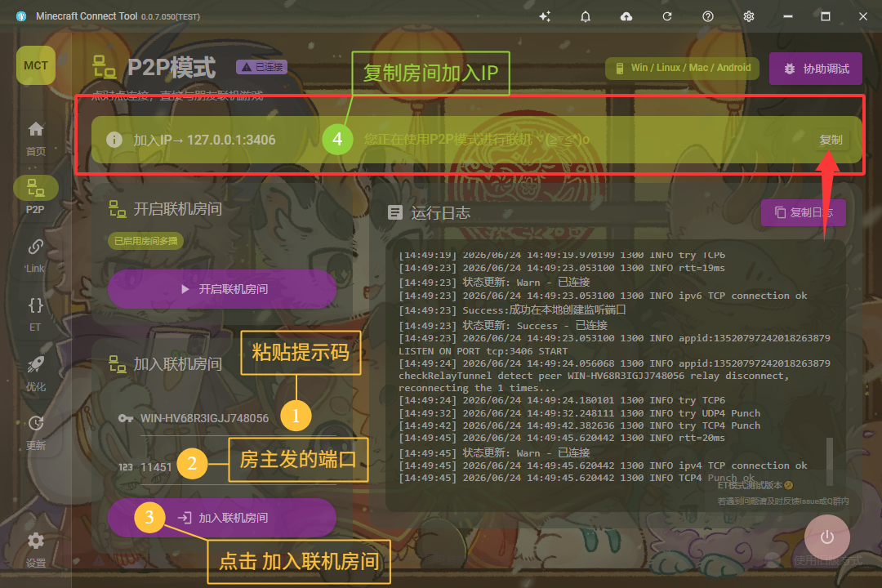
Task: Click the cloud upload icon
Action: click(626, 16)
